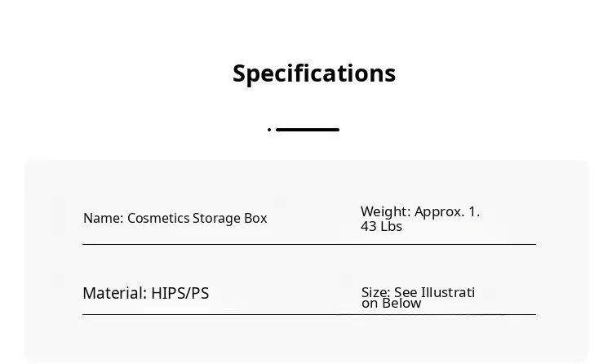Click the "See Illustrati" text
Viewport: 612px width, 364px height.
pyautogui.click(x=434, y=292)
